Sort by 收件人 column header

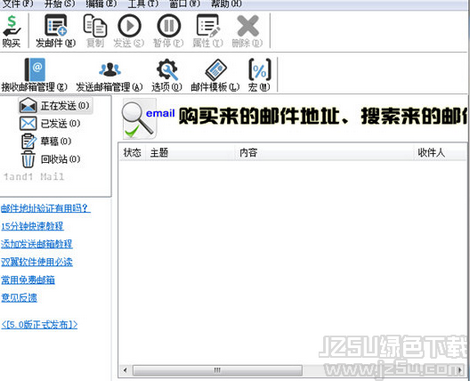440,153
